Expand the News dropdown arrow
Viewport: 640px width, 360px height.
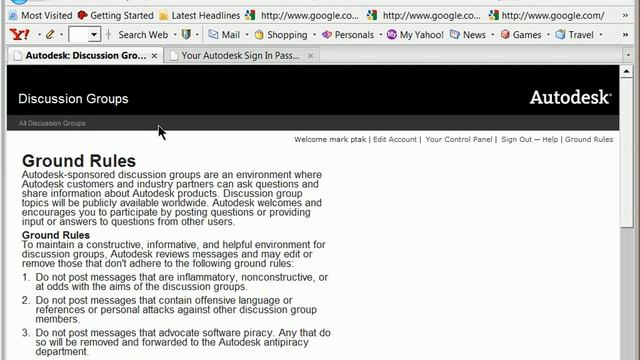point(493,35)
